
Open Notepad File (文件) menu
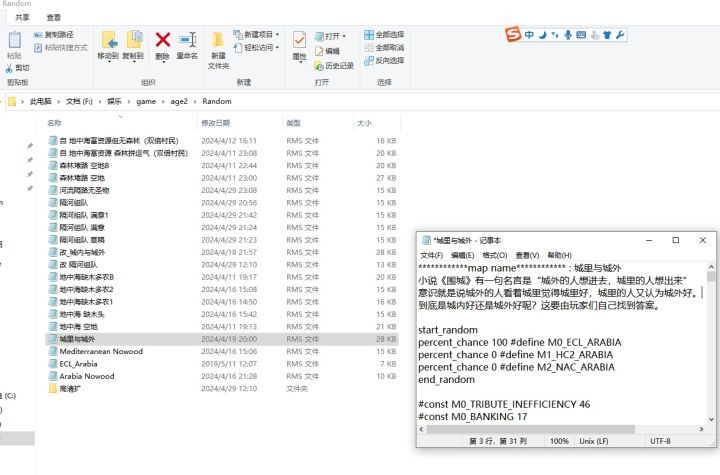click(x=432, y=255)
